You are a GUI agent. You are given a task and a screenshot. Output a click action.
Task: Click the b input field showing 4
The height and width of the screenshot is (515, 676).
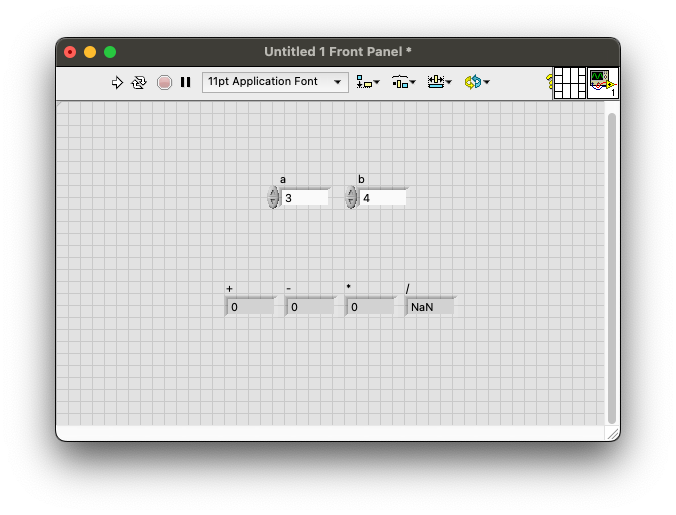[x=383, y=198]
